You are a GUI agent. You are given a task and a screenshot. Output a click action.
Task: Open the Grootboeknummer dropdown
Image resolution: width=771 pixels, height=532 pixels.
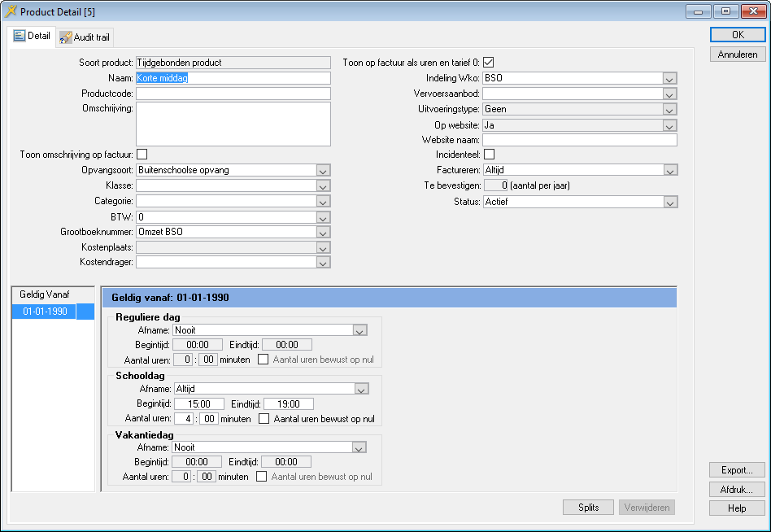point(323,233)
